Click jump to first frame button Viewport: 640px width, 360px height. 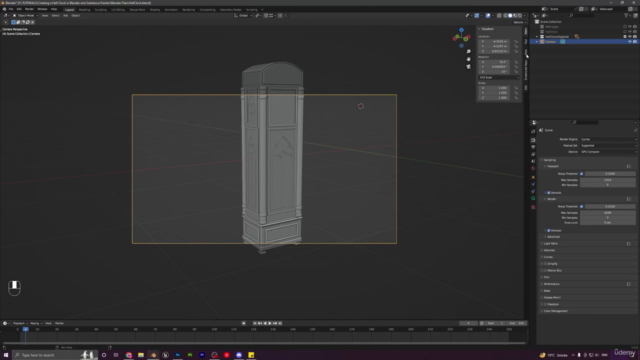[255, 323]
